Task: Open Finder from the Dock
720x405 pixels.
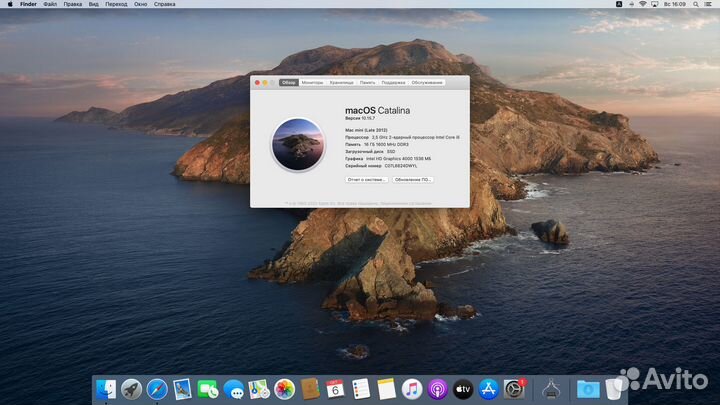Action: 107,389
